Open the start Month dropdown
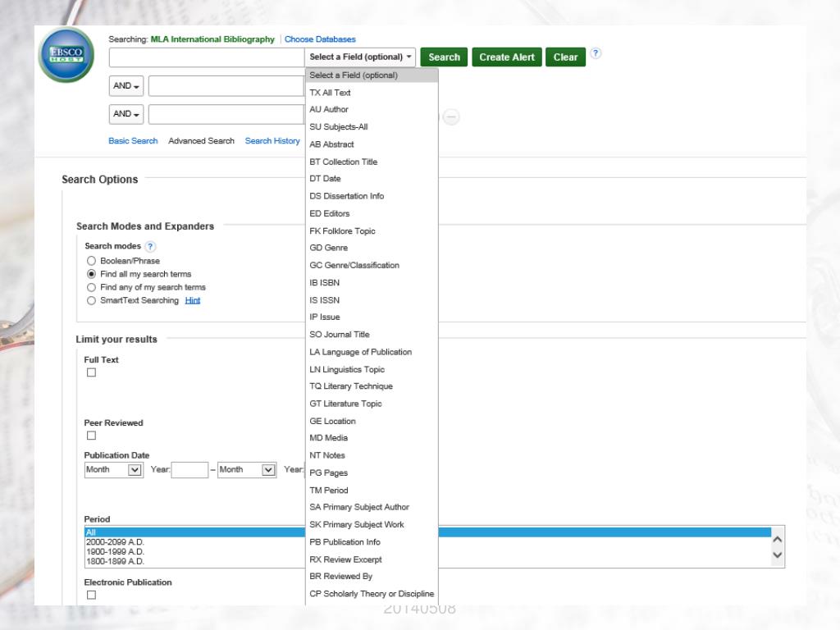Screen dimensions: 840x630 113,470
